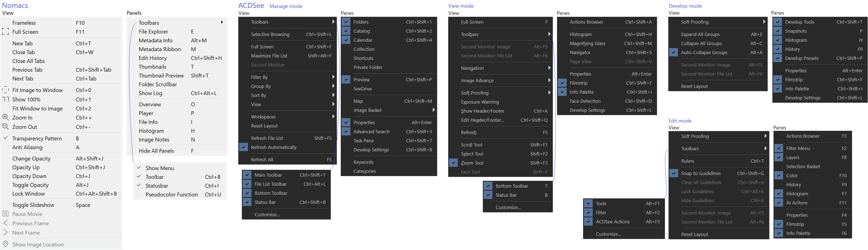Expand the Image Advance submenu arrow

[549, 80]
